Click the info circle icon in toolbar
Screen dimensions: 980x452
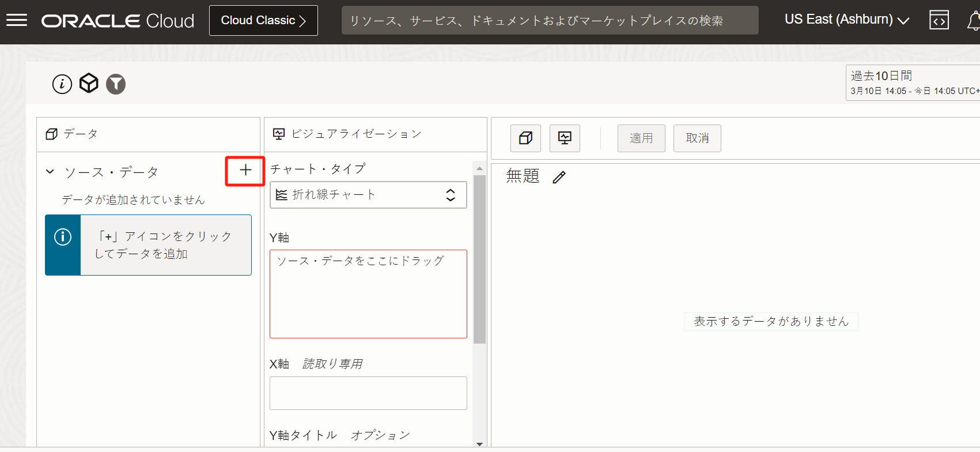click(62, 84)
